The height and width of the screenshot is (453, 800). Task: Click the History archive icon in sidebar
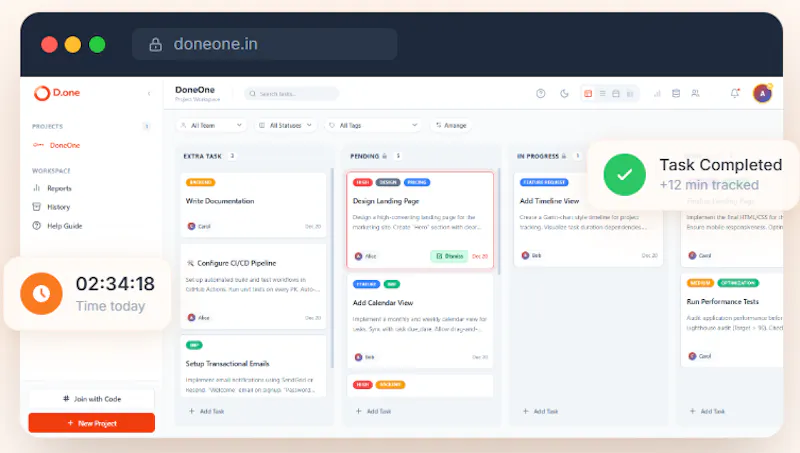[x=37, y=207]
